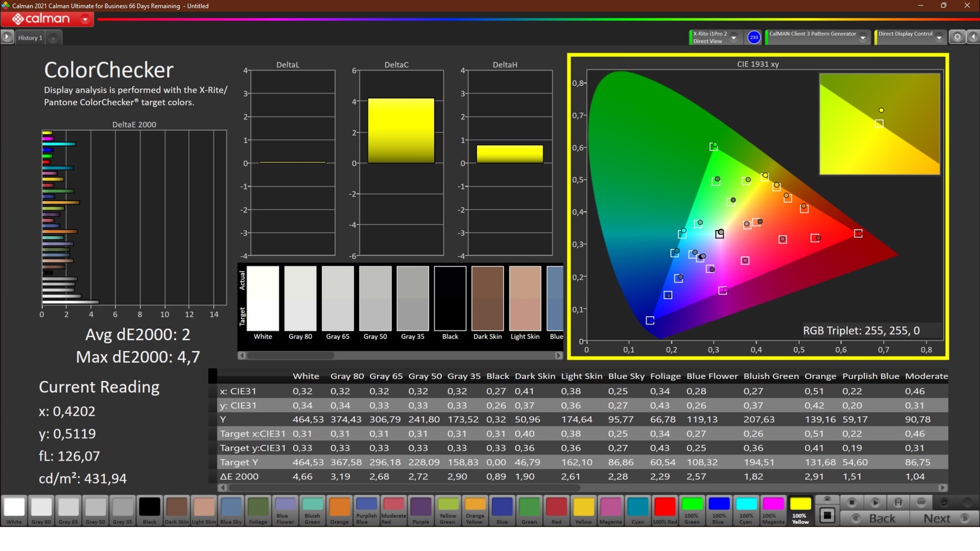Image resolution: width=980 pixels, height=551 pixels.
Task: Select the White swatch in bottom strip
Action: (x=14, y=510)
